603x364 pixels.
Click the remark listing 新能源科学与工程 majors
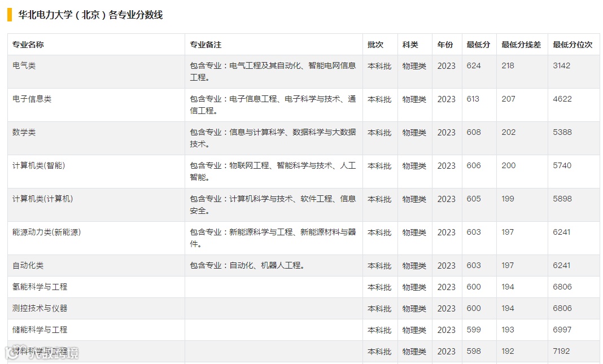273,238
